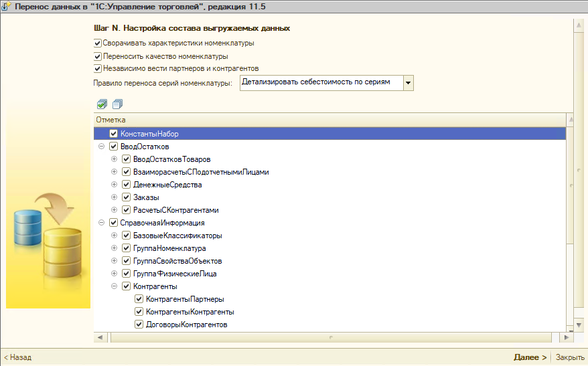Click form outer scrollbar up arrow
This screenshot has height=366, width=588.
click(579, 25)
